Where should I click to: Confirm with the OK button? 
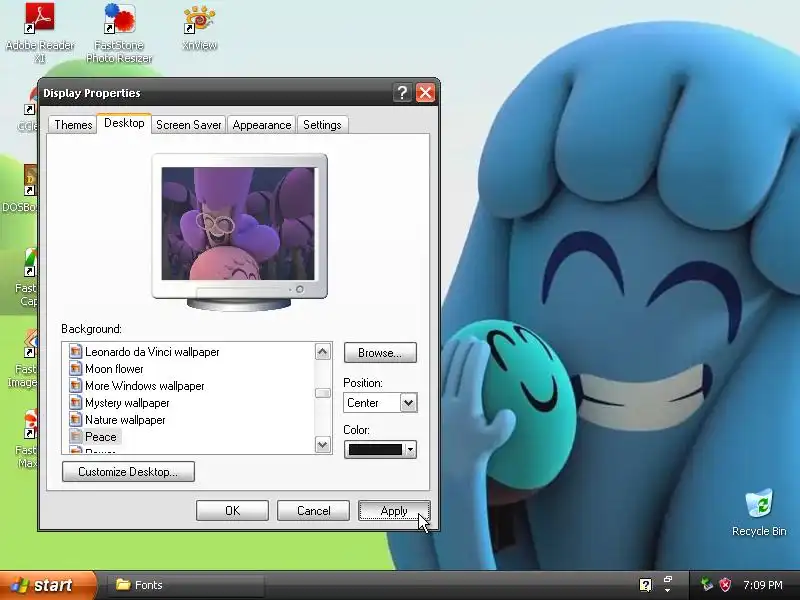tap(232, 511)
